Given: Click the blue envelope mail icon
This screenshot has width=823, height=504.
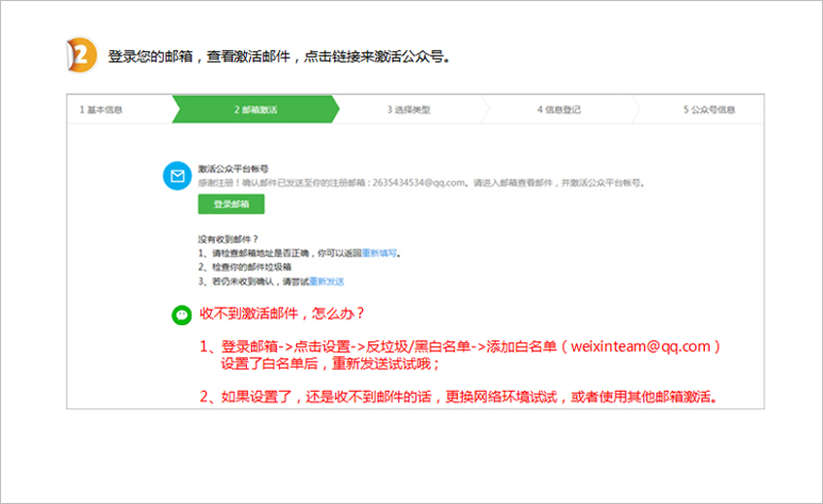Looking at the screenshot, I should click(x=177, y=176).
